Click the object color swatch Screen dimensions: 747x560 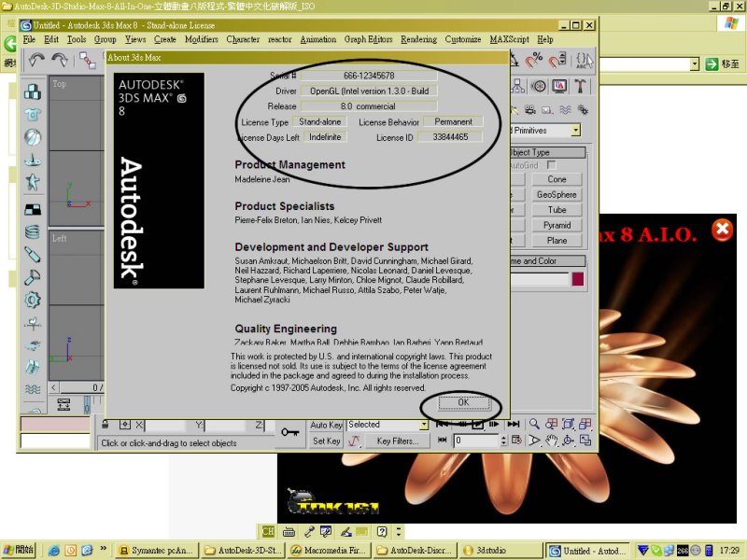click(577, 278)
